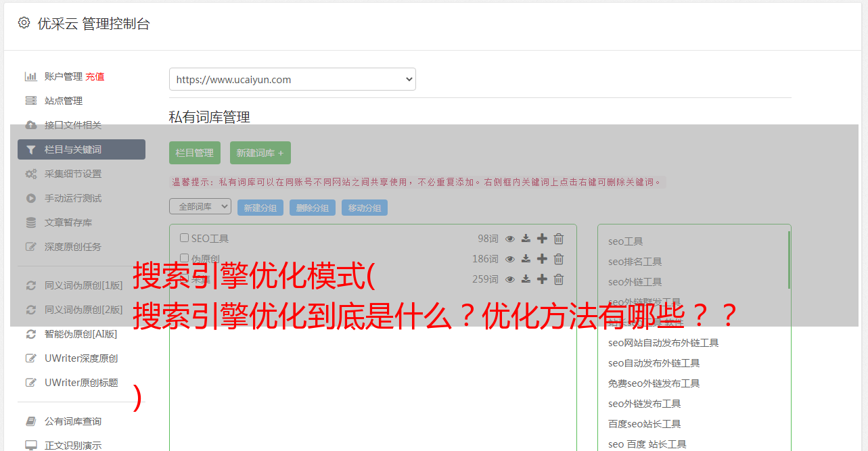
Task: View keywords eye icon in 259词 row
Action: click(x=510, y=279)
